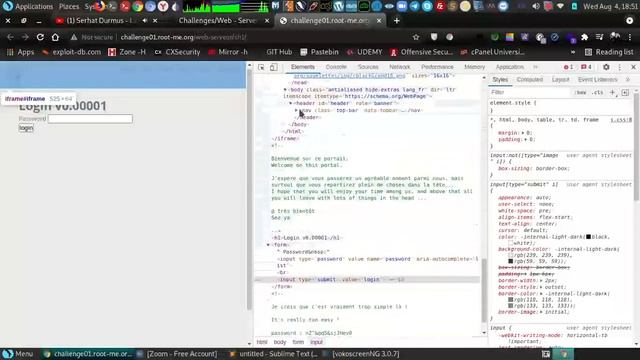Collapse the header element node

pyautogui.click(x=291, y=103)
